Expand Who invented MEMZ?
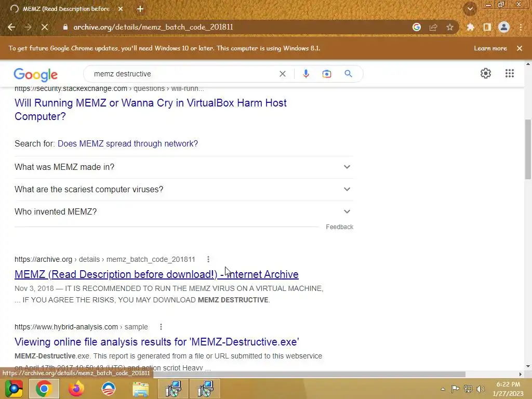The height and width of the screenshot is (399, 532). click(x=183, y=212)
